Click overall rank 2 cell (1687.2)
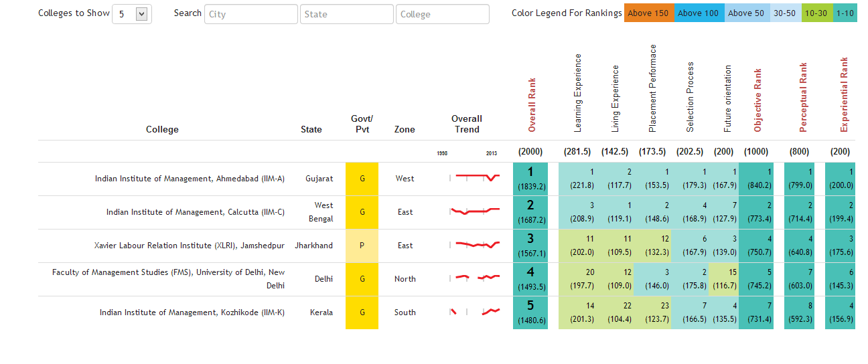Image resolution: width=868 pixels, height=364 pixels. click(x=530, y=212)
